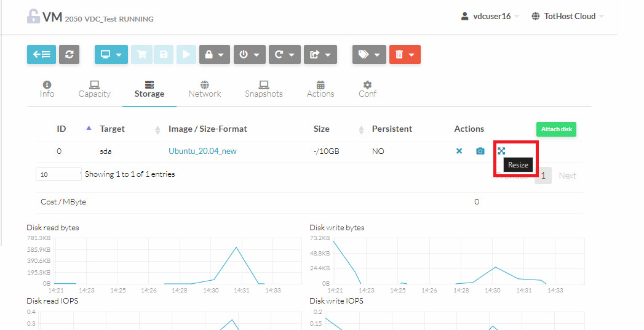Open the lock actions dropdown
Screen dimensions: 644x330
[x=215, y=54]
